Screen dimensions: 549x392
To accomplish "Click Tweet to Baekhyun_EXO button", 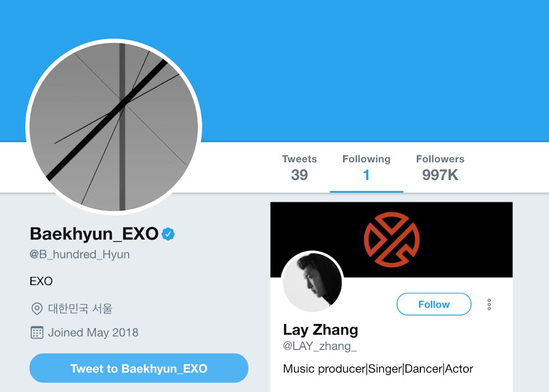I will tap(139, 368).
